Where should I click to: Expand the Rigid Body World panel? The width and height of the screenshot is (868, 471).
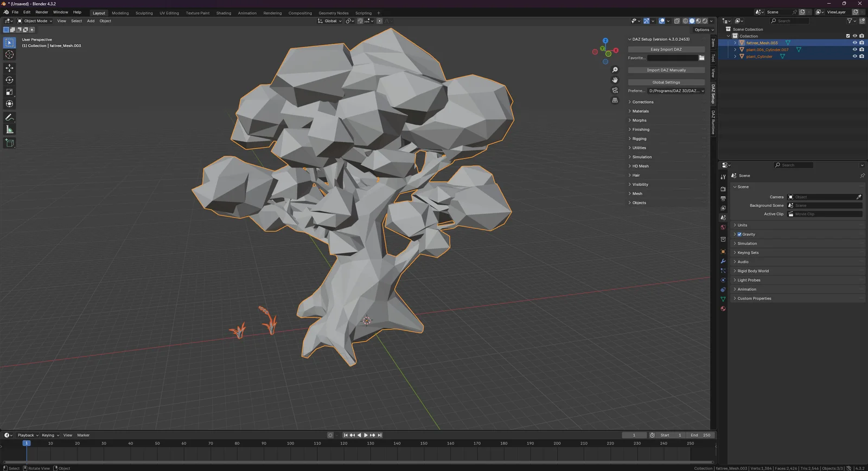click(x=752, y=271)
